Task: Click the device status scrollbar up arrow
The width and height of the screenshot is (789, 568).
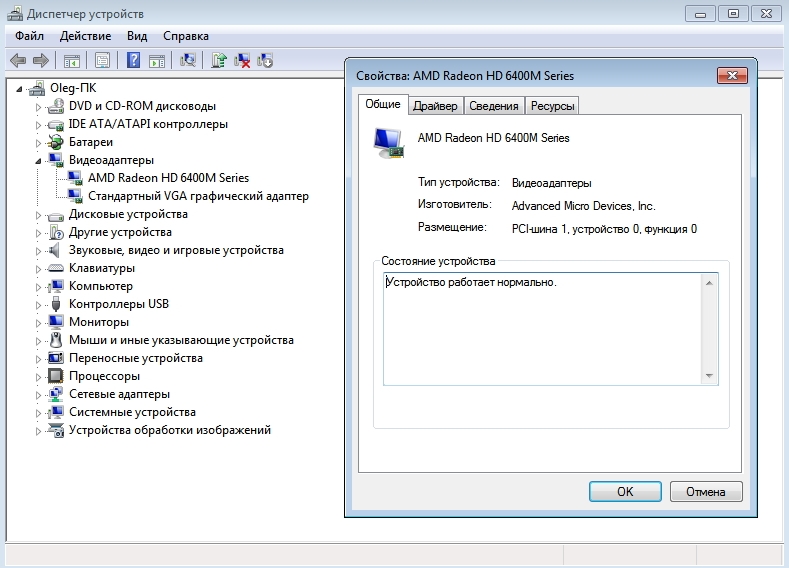Action: click(x=709, y=283)
